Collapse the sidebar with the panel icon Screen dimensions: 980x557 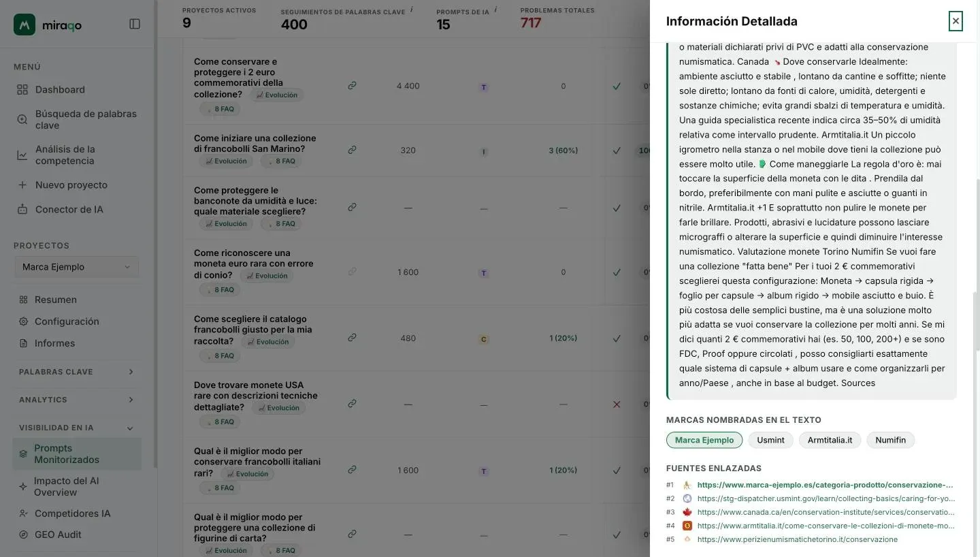[135, 25]
